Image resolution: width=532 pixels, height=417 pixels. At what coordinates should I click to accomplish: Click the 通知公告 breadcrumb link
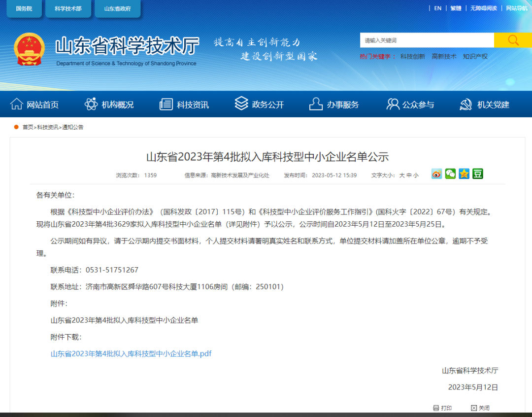[73, 127]
